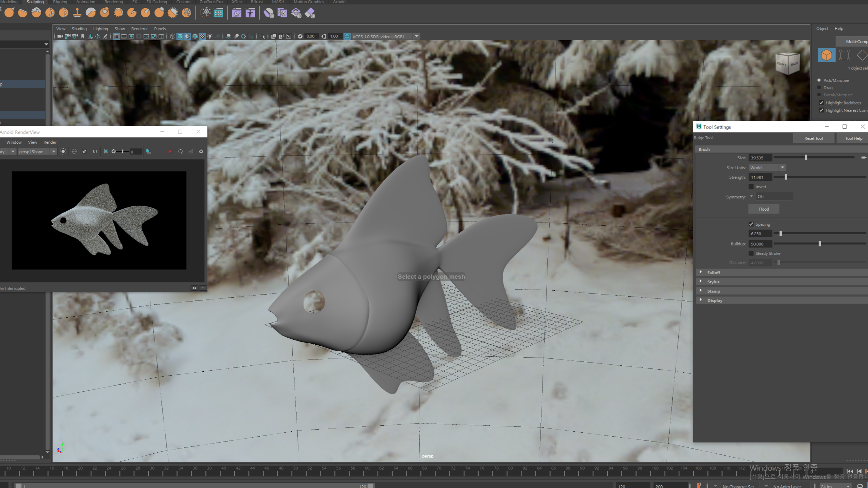The image size is (868, 488).
Task: Select the Drag radio option
Action: tap(819, 88)
